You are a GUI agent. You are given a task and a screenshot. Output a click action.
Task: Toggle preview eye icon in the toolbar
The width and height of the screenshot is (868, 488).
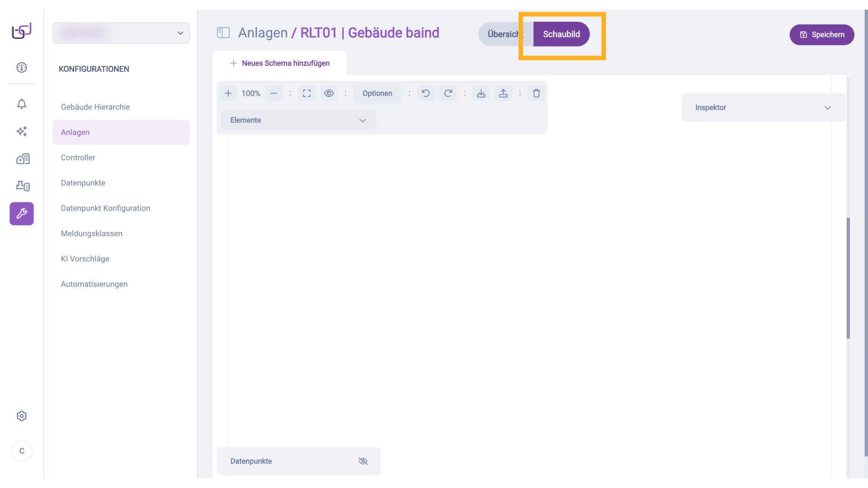point(329,94)
